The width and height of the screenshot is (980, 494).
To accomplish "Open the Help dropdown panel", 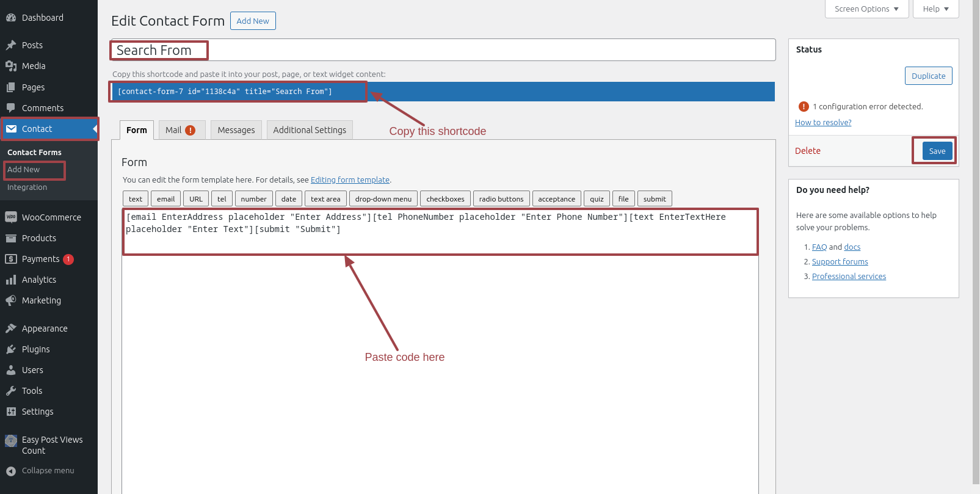I will [x=935, y=9].
